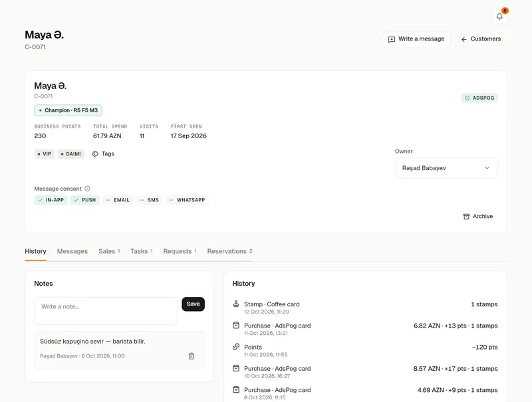Click the DAIMI tag chip
Screen dimensions: 532x402
pyautogui.click(x=70, y=154)
